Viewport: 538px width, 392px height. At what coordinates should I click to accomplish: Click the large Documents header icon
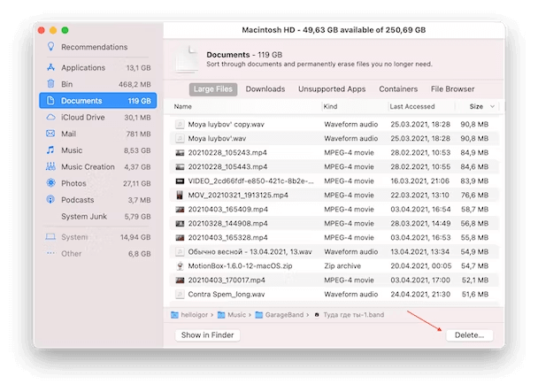(x=187, y=59)
